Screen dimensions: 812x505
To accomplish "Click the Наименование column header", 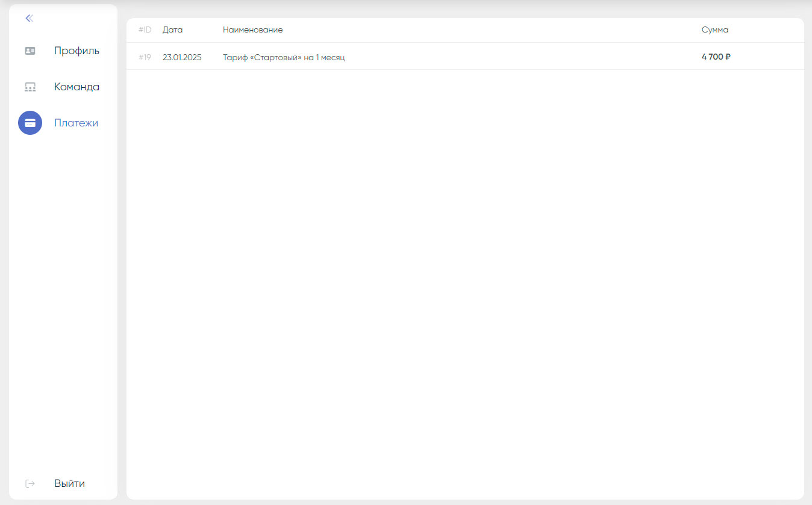I will pos(252,30).
